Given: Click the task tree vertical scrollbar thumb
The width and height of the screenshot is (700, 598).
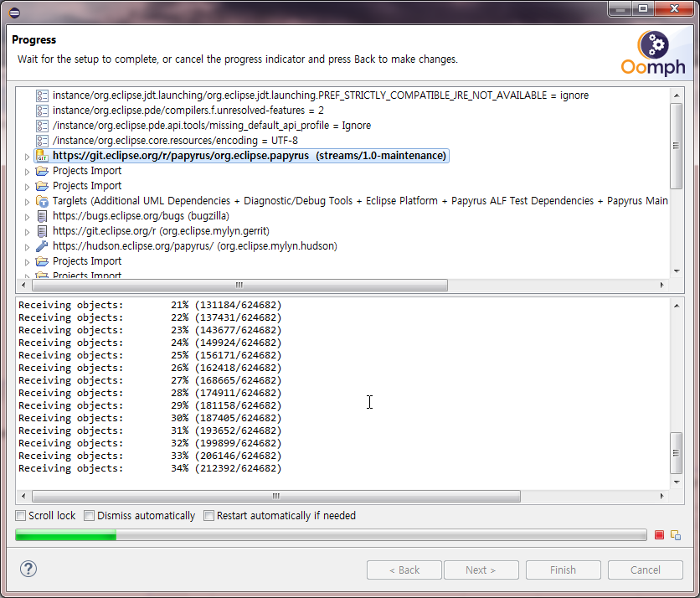Looking at the screenshot, I should click(676, 146).
